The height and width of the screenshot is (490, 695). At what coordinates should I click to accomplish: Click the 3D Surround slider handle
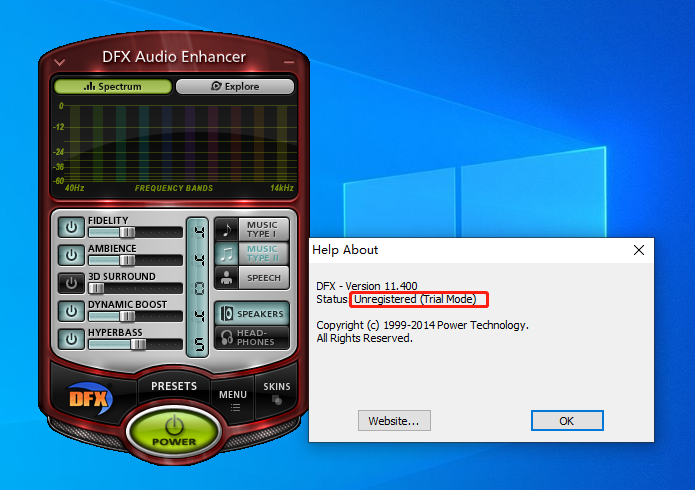coord(96,288)
